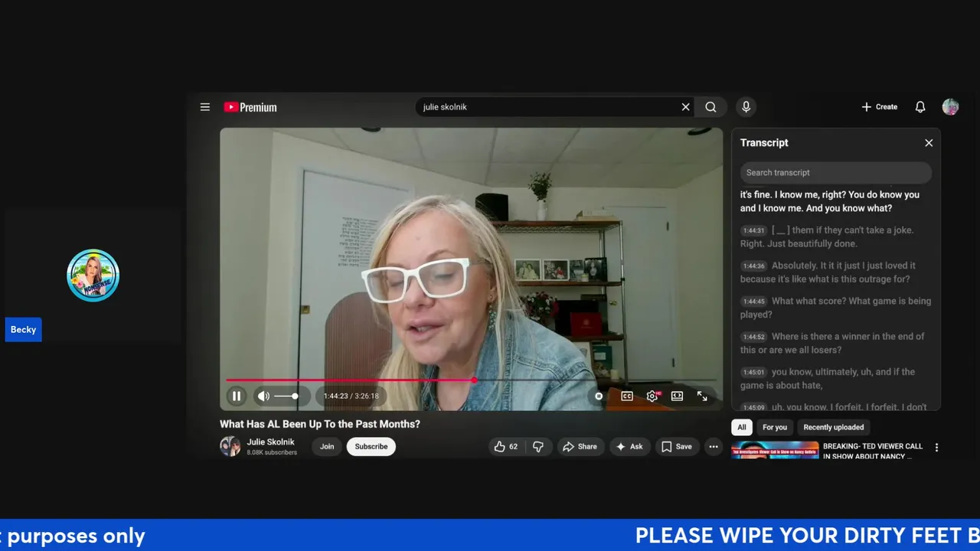Screen dimensions: 980x551
Task: Jump to transcript line at 1:45:01
Action: [x=835, y=378]
